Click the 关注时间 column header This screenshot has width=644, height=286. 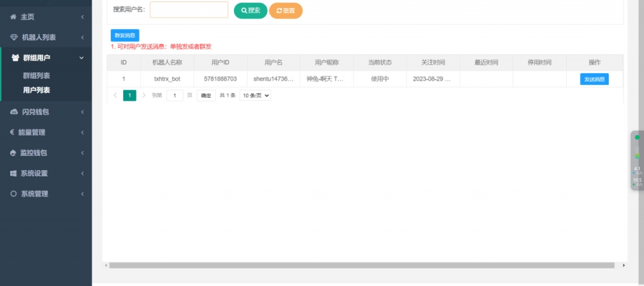(x=433, y=62)
